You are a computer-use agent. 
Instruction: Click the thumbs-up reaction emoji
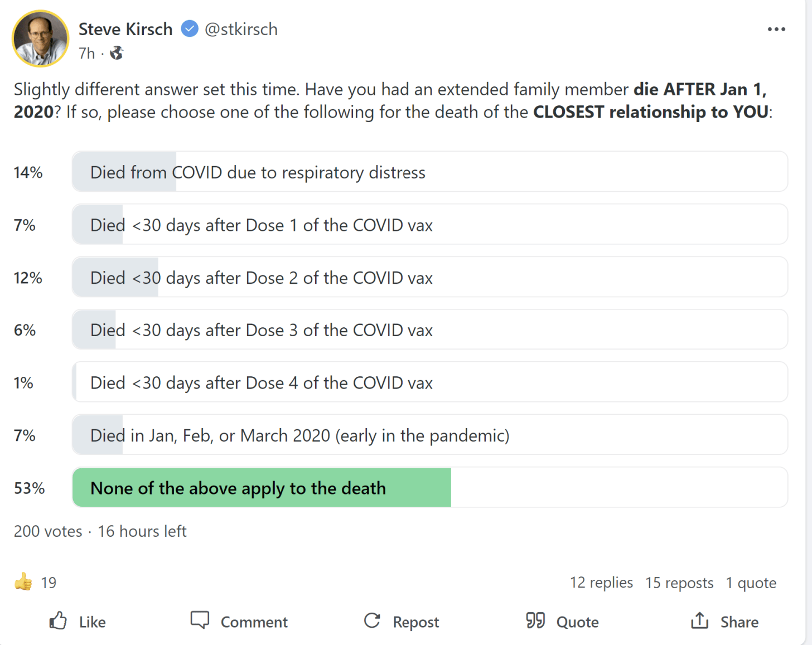23,583
